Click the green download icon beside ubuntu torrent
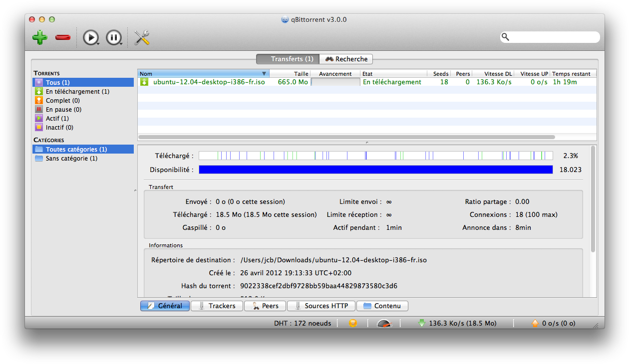 (144, 82)
